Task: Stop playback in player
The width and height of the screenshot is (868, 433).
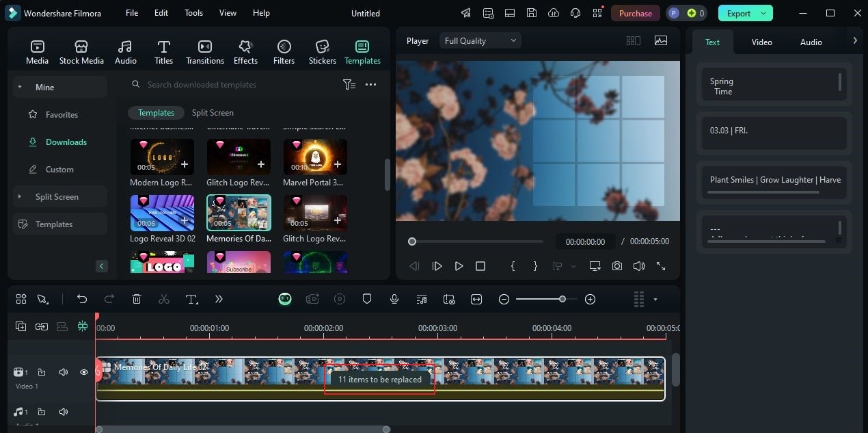Action: [480, 266]
